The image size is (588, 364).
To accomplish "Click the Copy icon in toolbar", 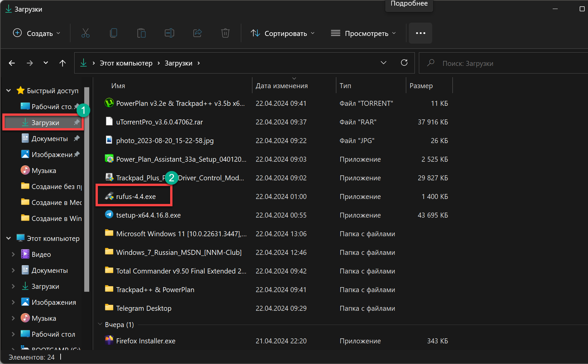I will (114, 33).
